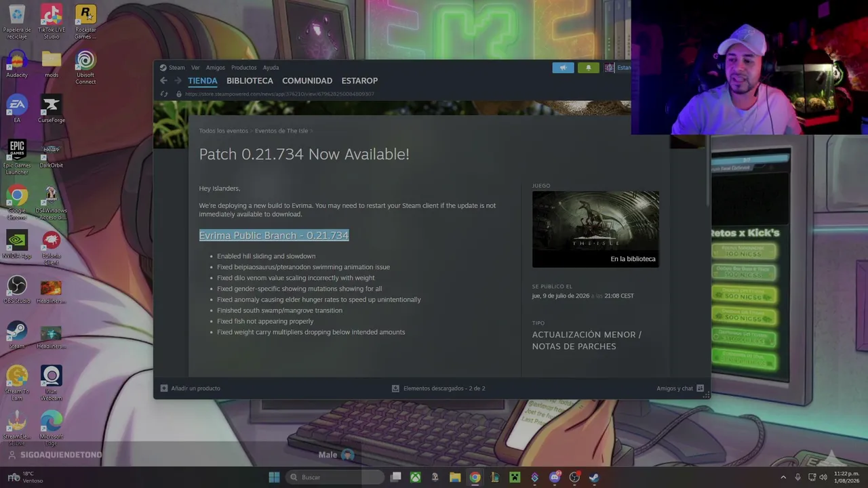This screenshot has height=488, width=868.
Task: Open Steam profile avatar
Action: coord(609,68)
